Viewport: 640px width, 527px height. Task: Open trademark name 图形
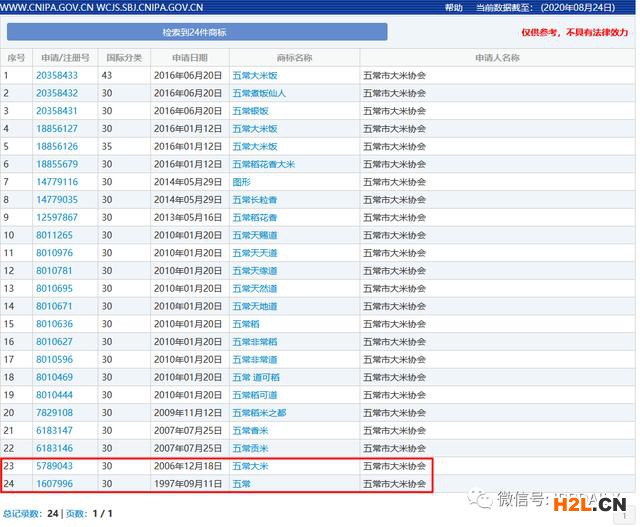tap(242, 182)
